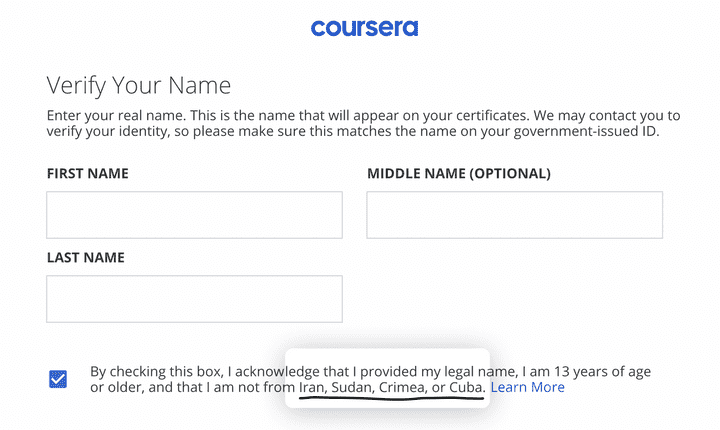Viewport: 720px width, 430px height.
Task: Click into the Middle Name text box
Action: tap(514, 215)
